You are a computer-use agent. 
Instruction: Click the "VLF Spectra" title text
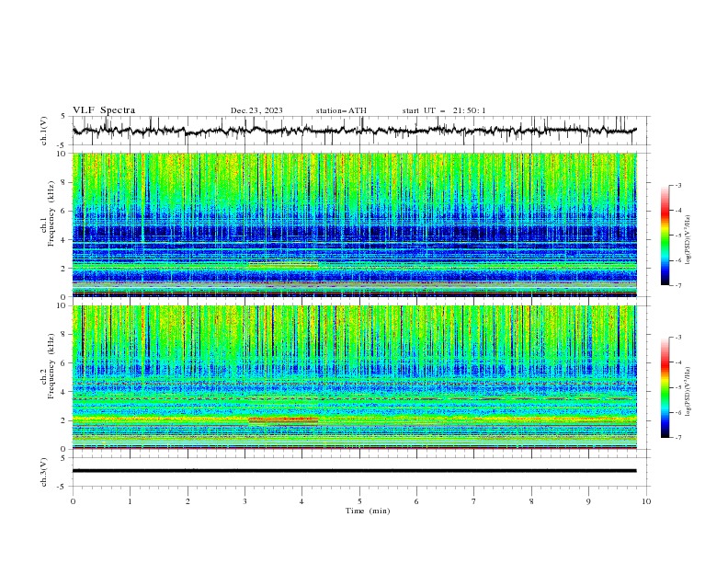pos(104,110)
